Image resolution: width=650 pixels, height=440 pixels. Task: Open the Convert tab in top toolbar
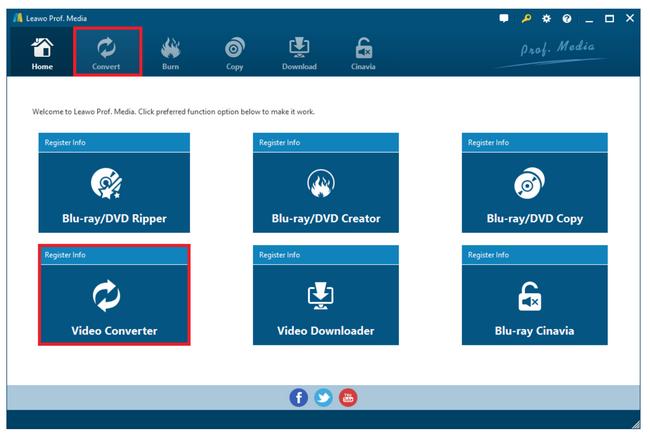click(106, 52)
